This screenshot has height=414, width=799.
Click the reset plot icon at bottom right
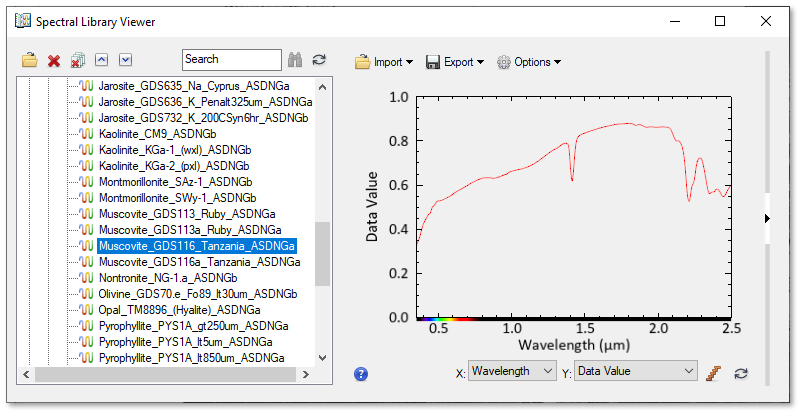click(x=741, y=372)
